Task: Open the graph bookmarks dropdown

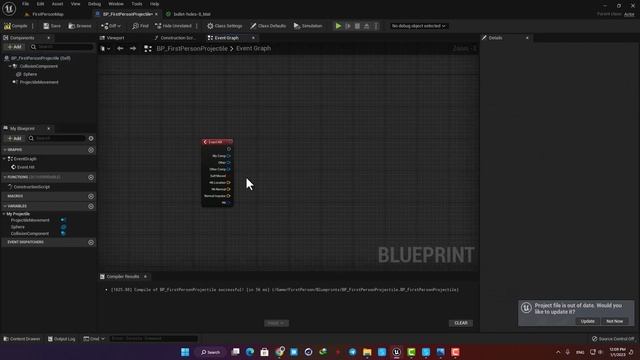Action: 105,48
